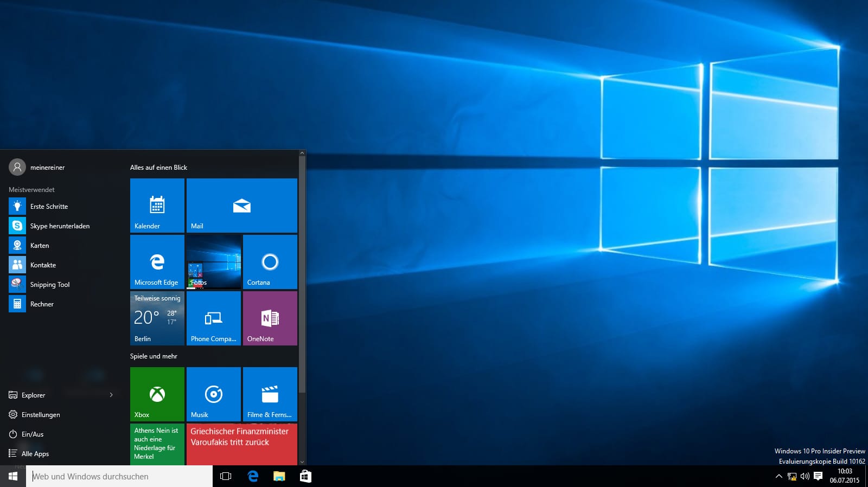Image resolution: width=868 pixels, height=487 pixels.
Task: Open the Filme & Fernsehen tile
Action: (270, 394)
